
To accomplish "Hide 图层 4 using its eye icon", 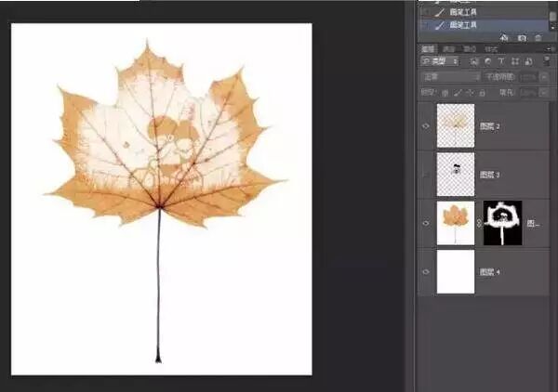I will [x=426, y=272].
